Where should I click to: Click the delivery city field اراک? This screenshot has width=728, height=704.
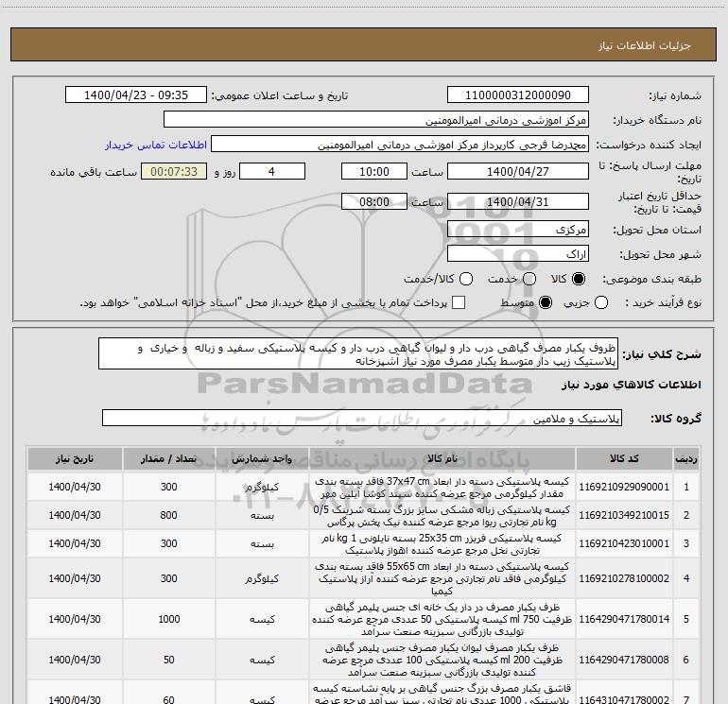tap(518, 254)
